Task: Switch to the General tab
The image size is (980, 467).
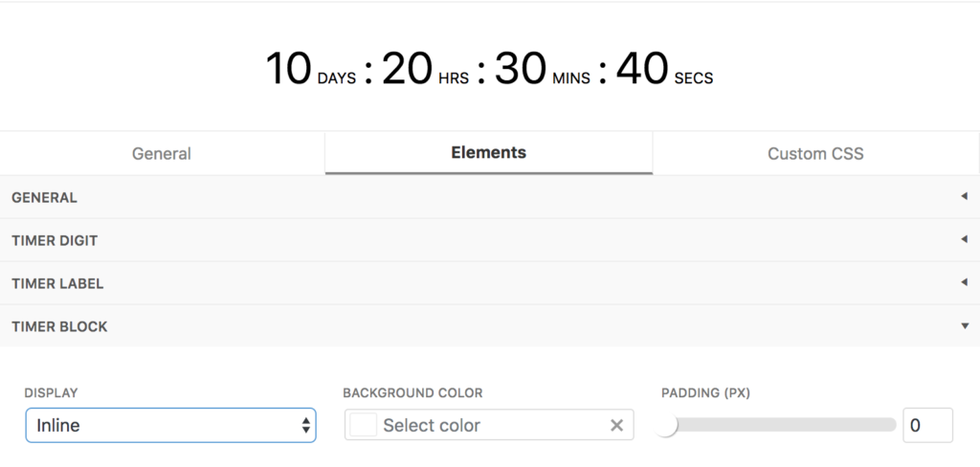Action: click(162, 154)
